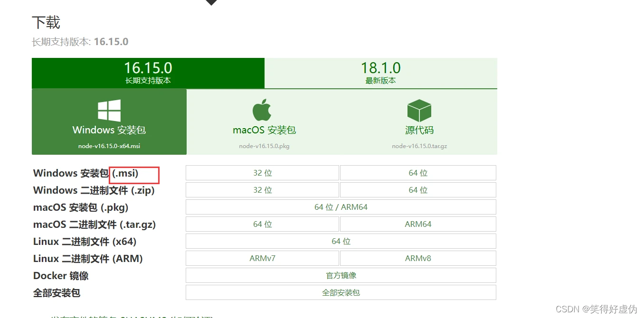Viewport: 644px width, 318px height.
Task: Click the Windows logo installer icon
Action: coord(109,111)
